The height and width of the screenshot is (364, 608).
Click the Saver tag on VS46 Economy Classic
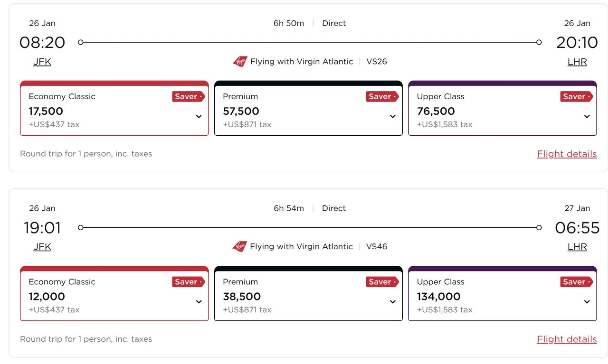[189, 281]
